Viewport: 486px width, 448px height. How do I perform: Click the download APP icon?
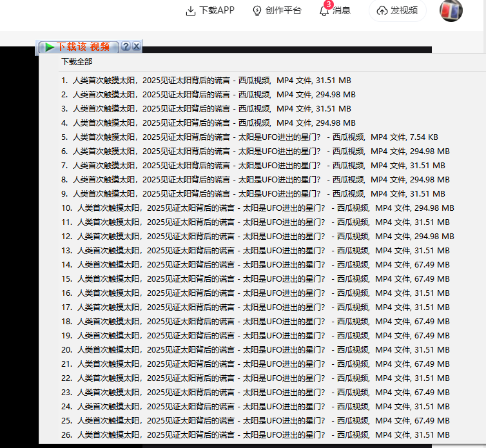(190, 11)
